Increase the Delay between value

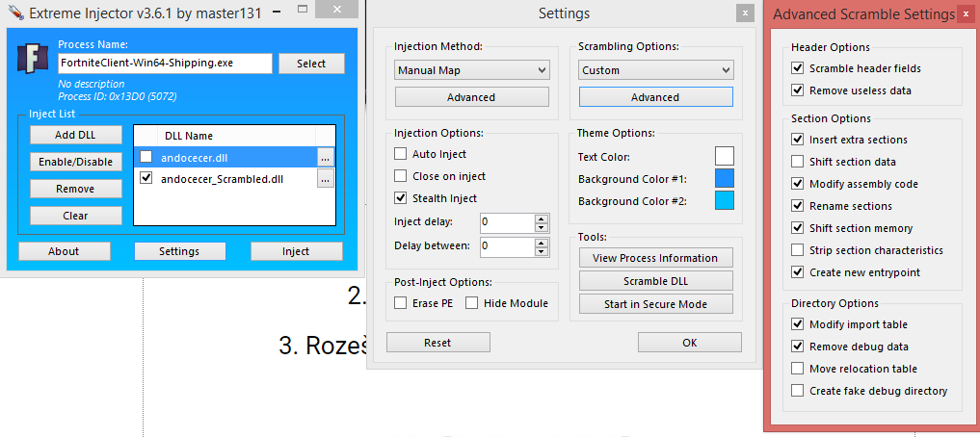tap(542, 243)
